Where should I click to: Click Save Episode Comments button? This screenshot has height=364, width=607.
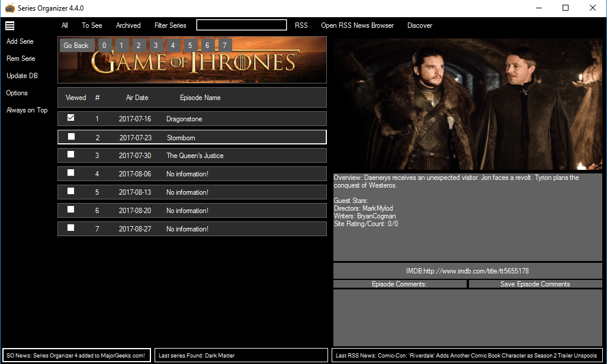[x=535, y=284]
